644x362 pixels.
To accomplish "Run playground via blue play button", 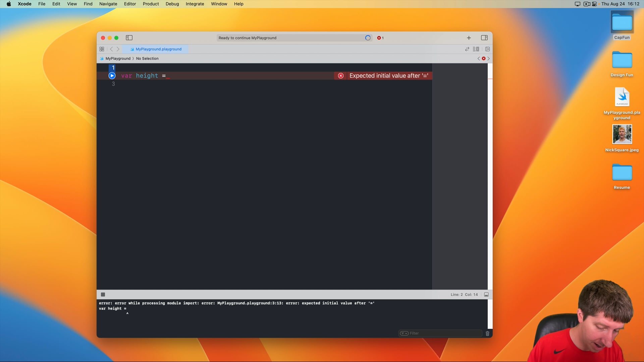I will [x=112, y=76].
